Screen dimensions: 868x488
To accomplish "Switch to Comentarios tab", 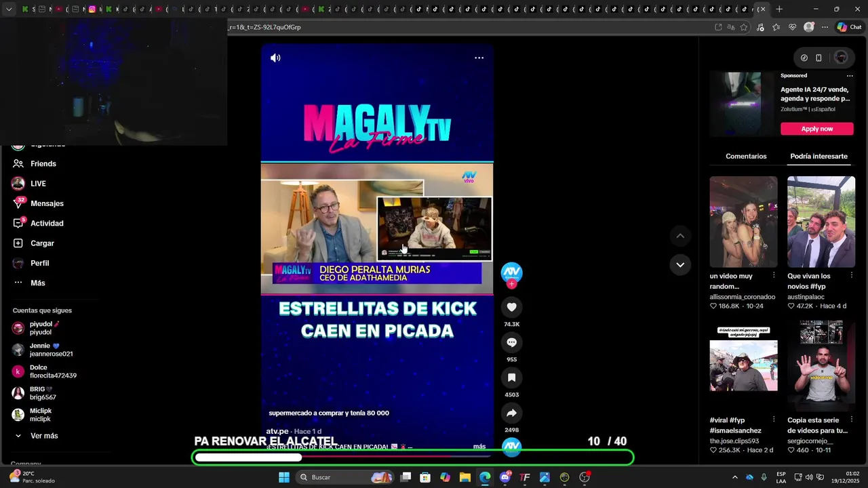I will point(746,156).
